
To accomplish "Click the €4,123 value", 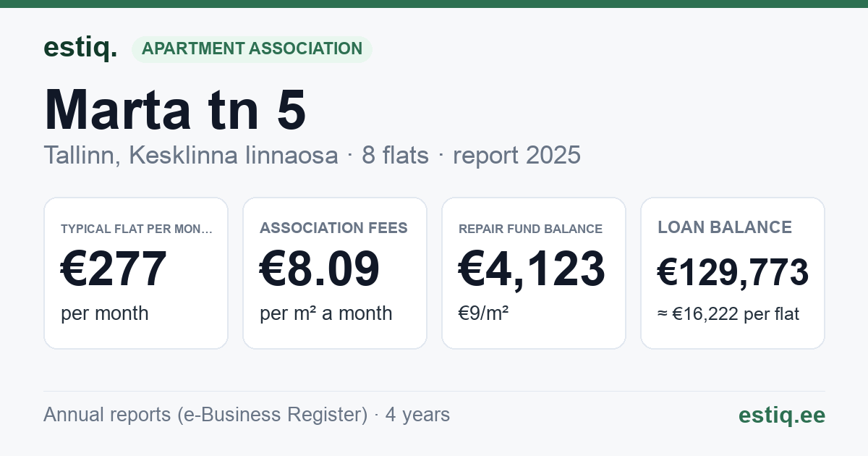I will (x=532, y=269).
